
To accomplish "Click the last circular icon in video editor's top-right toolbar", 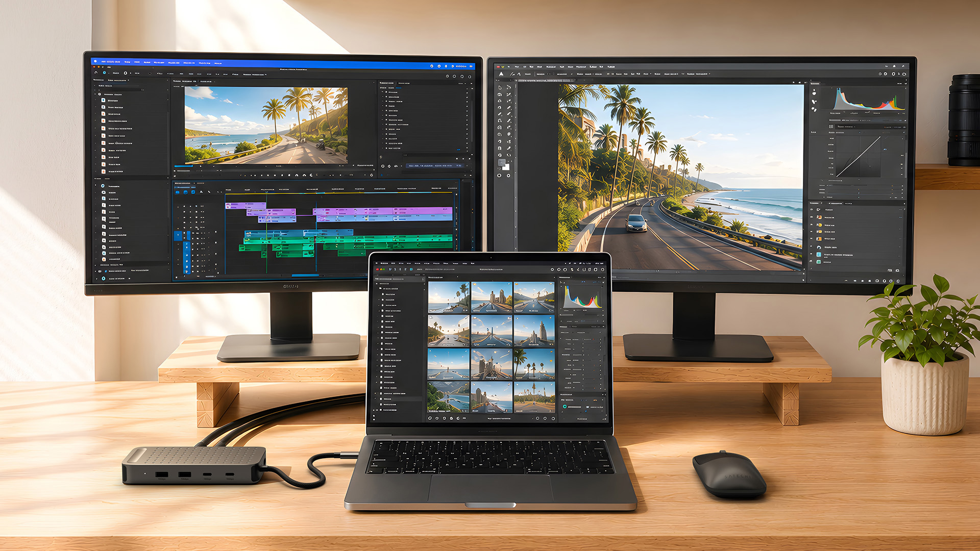I will point(470,77).
